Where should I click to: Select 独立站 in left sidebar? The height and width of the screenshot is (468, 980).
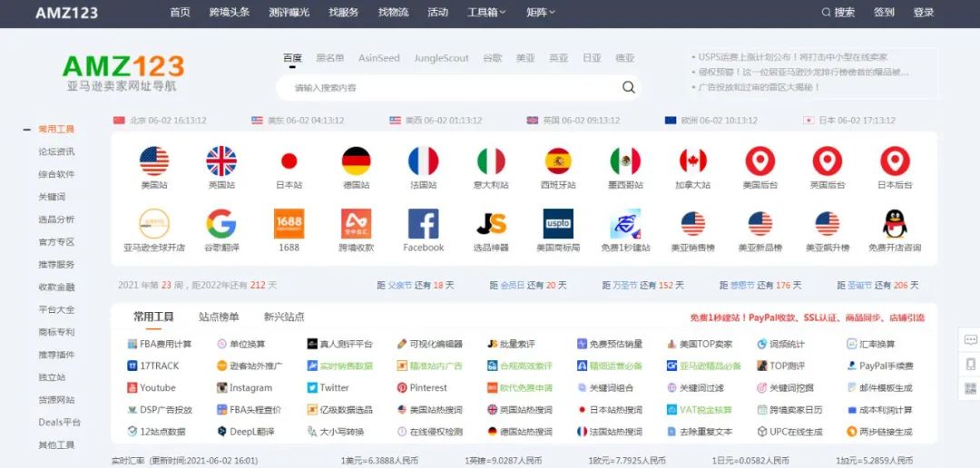[52, 377]
